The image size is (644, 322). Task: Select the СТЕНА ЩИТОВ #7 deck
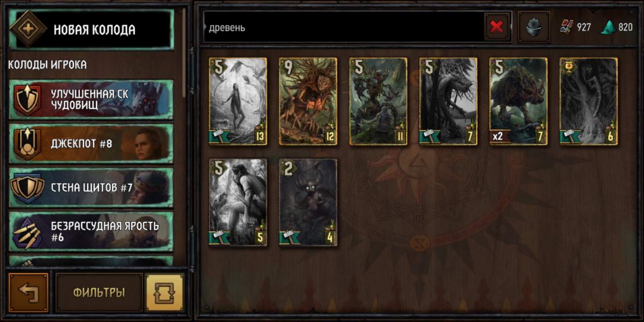coord(91,187)
